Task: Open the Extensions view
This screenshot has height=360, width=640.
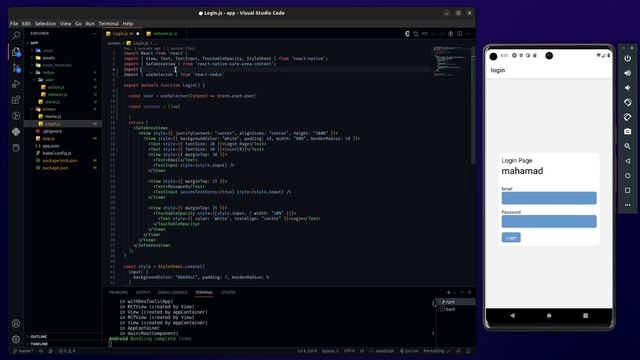Action: tap(16, 100)
